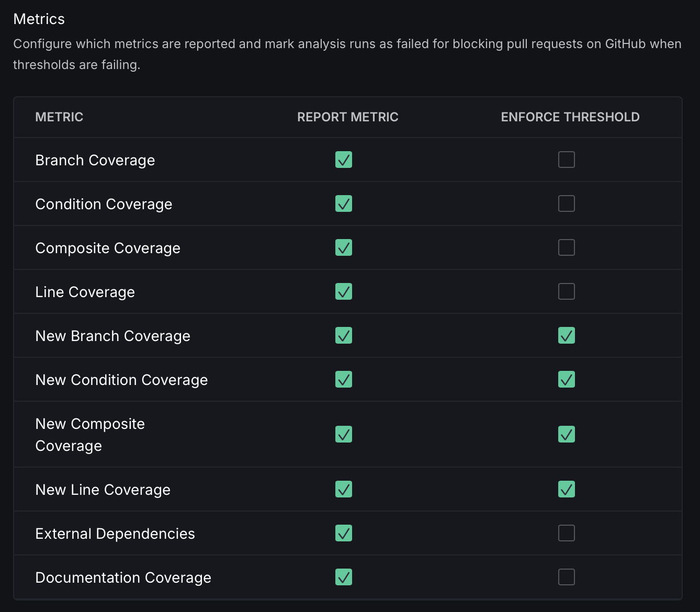This screenshot has width=700, height=612.
Task: Uncheck New Condition Coverage enforce threshold
Action: (566, 379)
